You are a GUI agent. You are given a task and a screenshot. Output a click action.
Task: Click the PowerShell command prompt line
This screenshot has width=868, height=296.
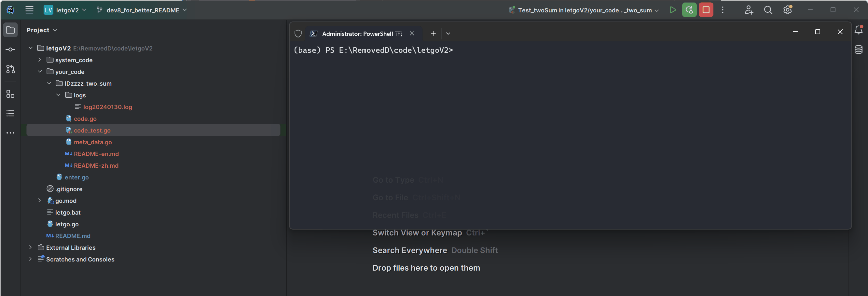[x=373, y=50]
